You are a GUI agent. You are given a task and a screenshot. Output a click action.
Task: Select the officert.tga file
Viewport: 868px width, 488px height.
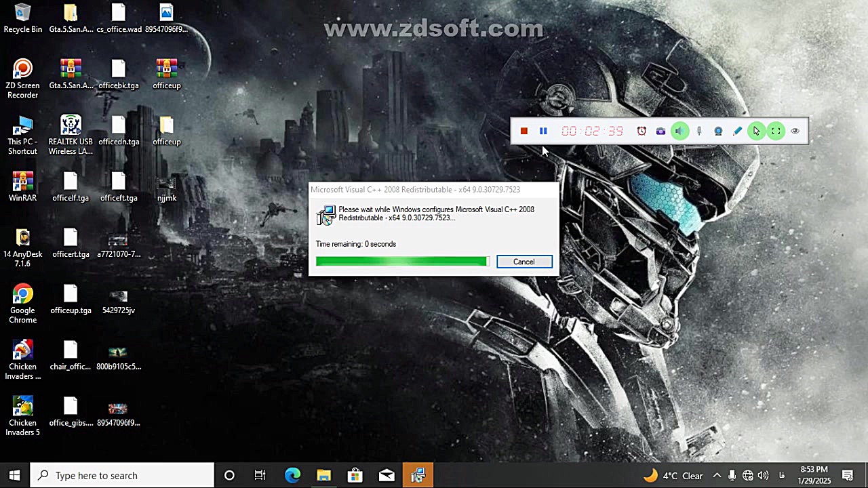pos(71,243)
